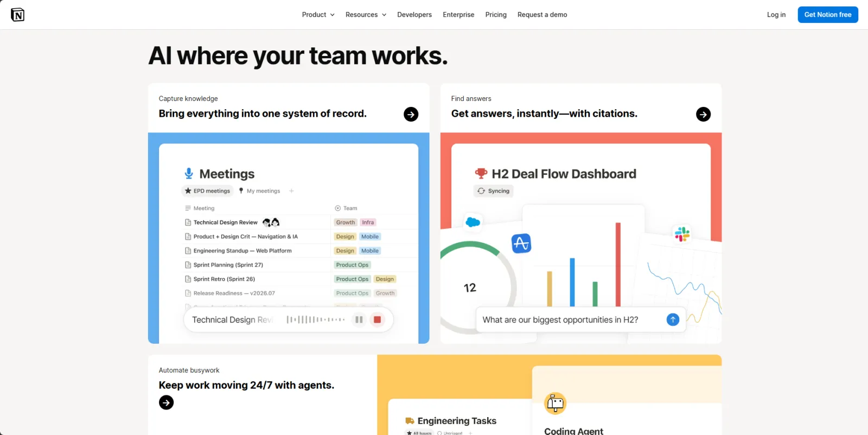Open the Enterprise nav link
The height and width of the screenshot is (435, 868).
pos(458,15)
